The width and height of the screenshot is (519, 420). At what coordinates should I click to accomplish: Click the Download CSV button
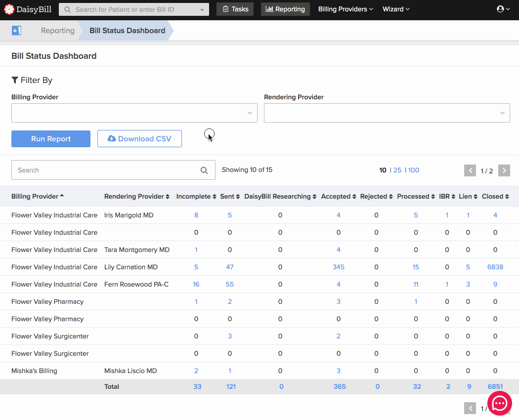(139, 139)
